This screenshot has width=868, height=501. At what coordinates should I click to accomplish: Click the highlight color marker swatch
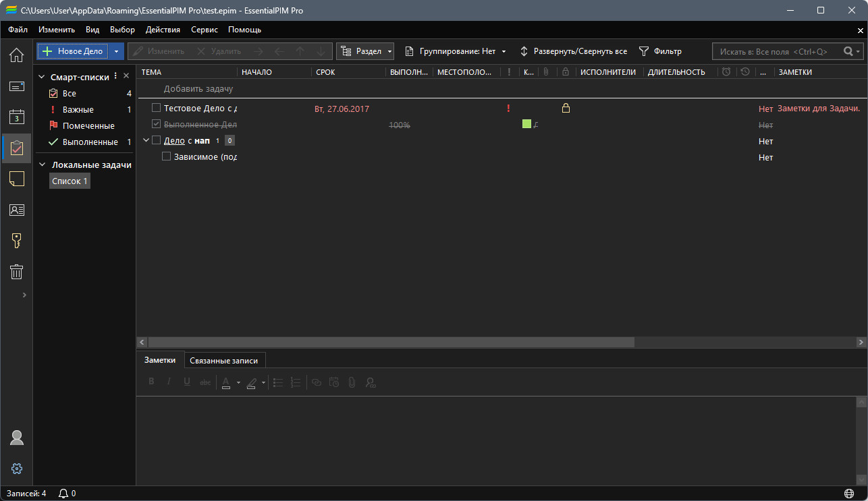(252, 383)
